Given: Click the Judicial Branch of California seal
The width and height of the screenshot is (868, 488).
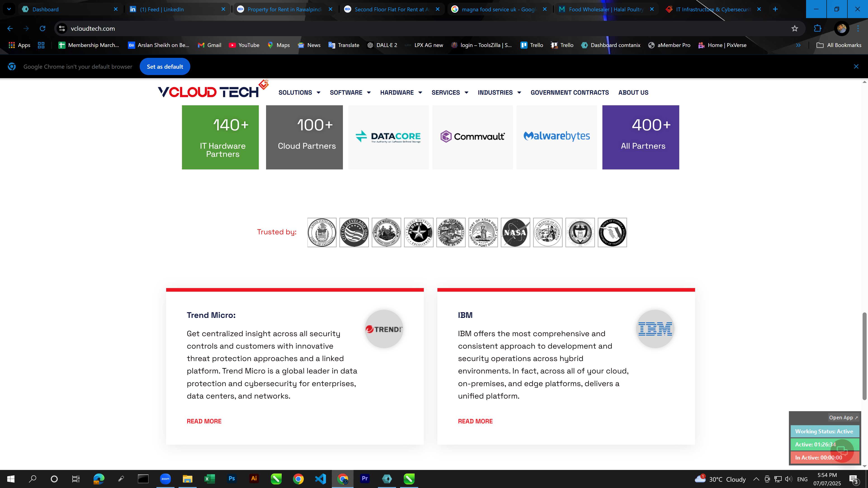Looking at the screenshot, I should pos(547,232).
